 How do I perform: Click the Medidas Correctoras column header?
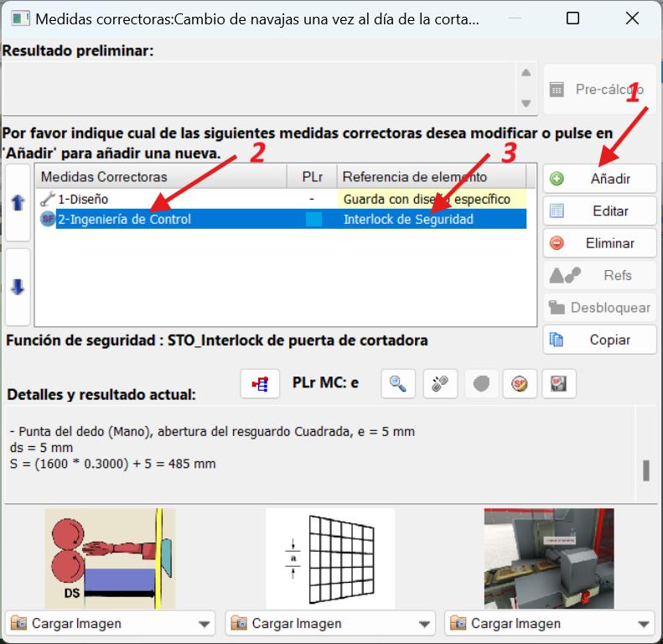click(161, 177)
